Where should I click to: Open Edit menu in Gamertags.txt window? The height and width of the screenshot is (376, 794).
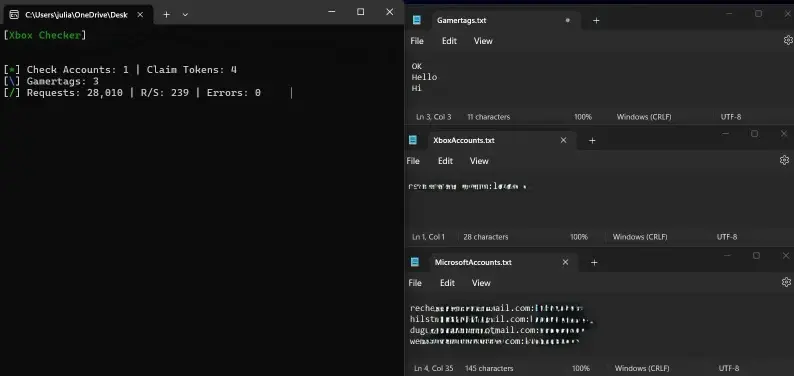click(449, 41)
